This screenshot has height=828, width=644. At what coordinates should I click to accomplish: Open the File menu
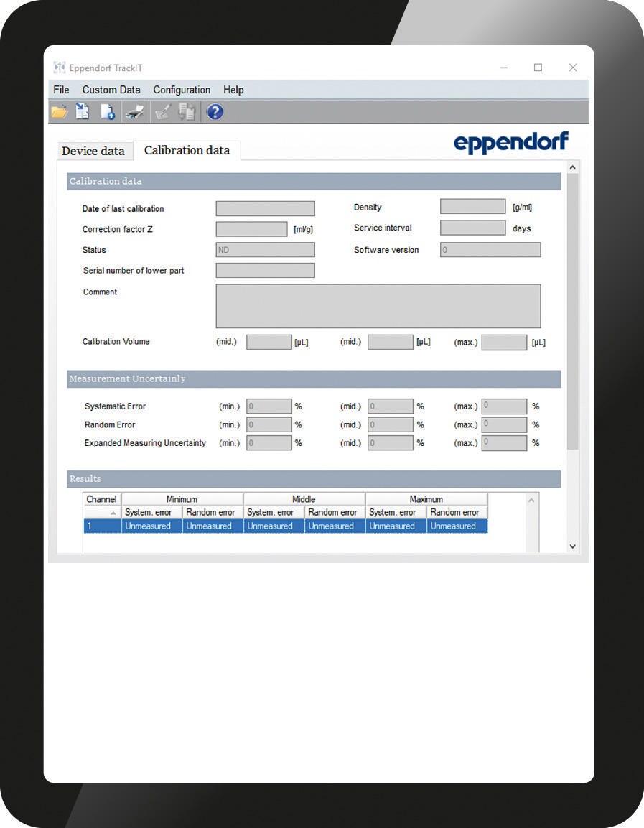[x=61, y=90]
